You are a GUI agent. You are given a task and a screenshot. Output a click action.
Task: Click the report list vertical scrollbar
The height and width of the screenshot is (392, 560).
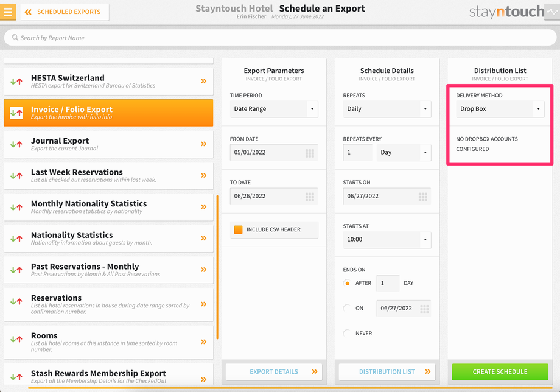click(217, 267)
